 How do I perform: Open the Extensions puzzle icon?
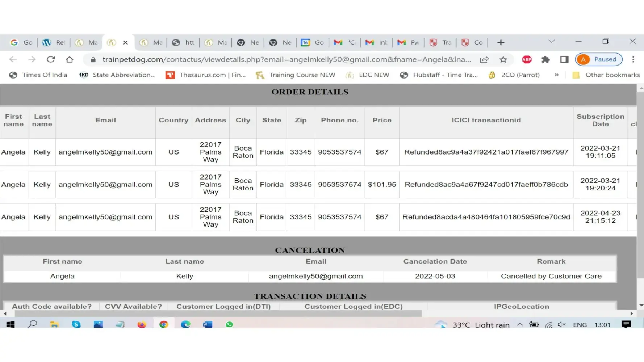coord(545,59)
